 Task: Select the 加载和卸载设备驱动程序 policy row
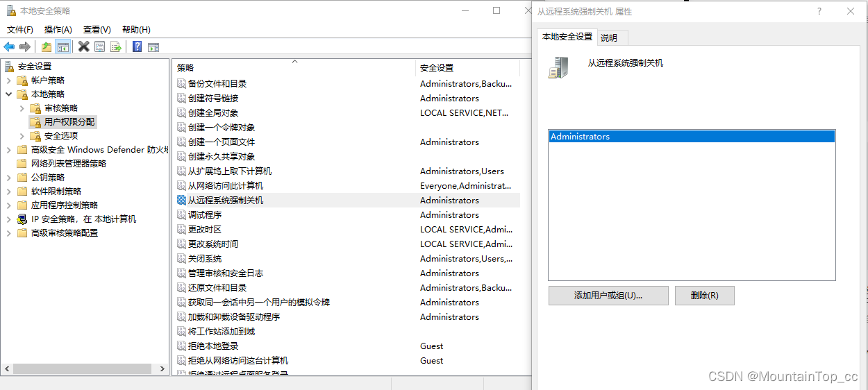click(347, 317)
